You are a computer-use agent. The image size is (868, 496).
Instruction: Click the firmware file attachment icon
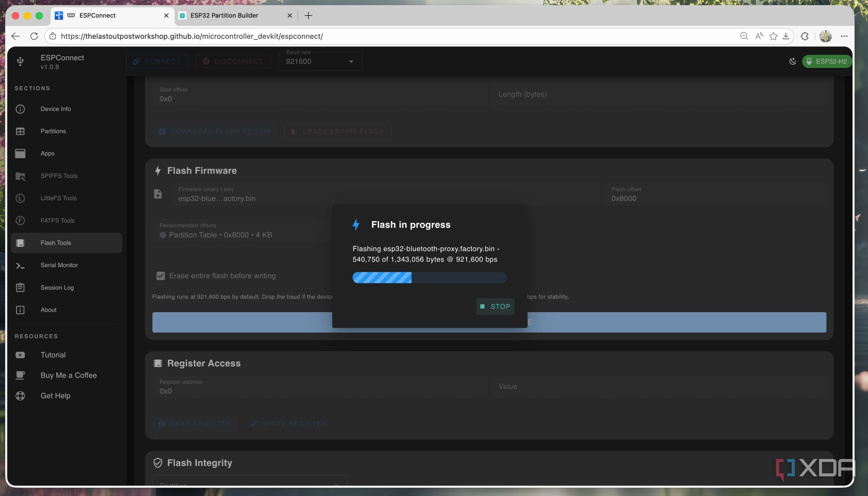pos(158,194)
